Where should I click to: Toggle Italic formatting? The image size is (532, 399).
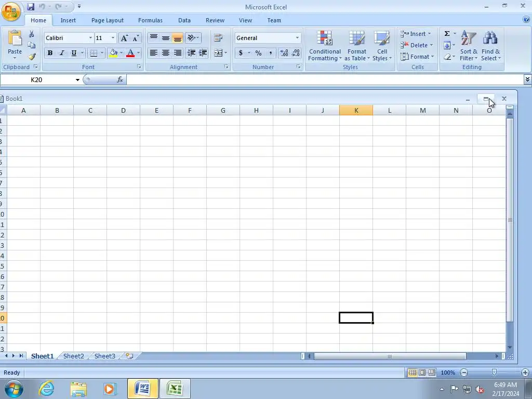click(62, 53)
